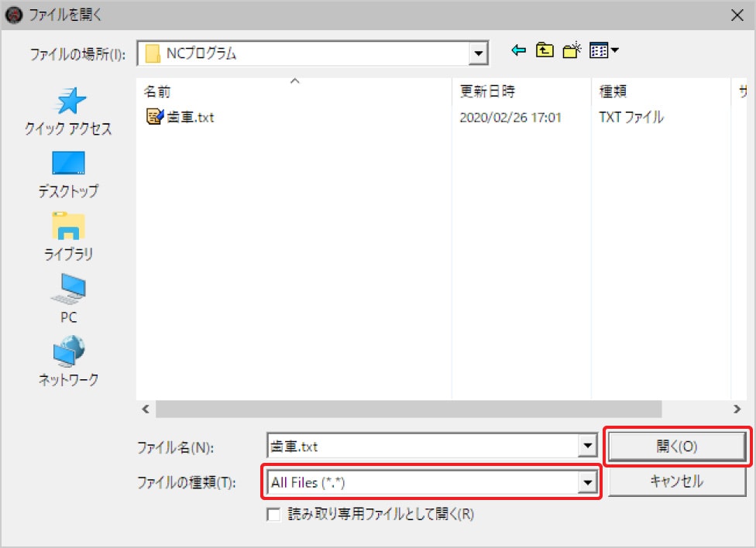The height and width of the screenshot is (548, 756).
Task: Enable open as read-only checkbox
Action: [273, 514]
